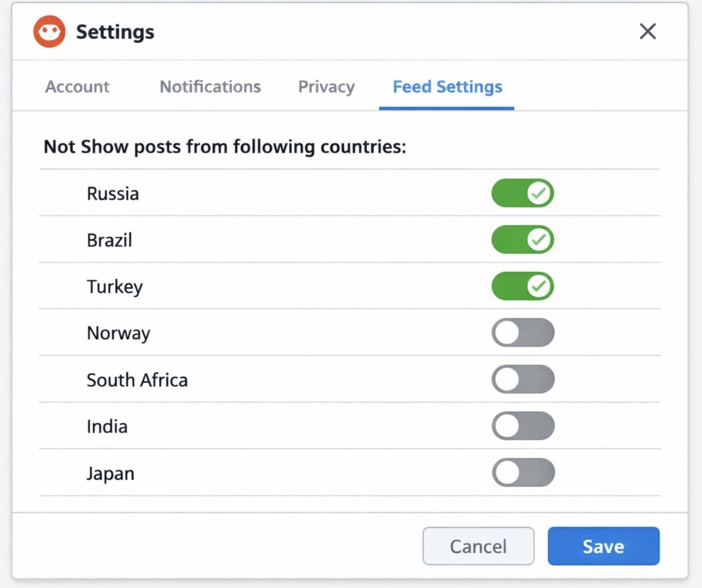The image size is (702, 588).
Task: Enable hiding posts from India
Action: 523,426
